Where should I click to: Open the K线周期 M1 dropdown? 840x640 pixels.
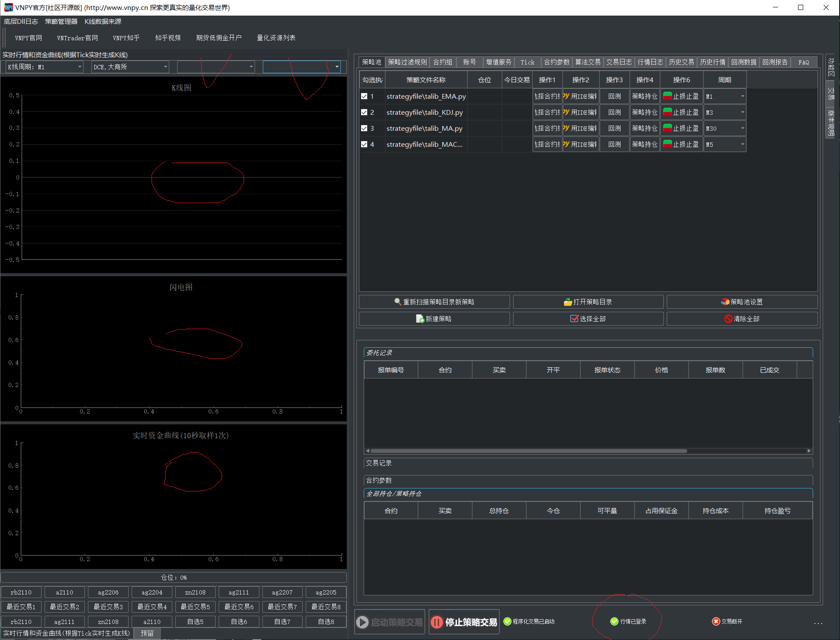[x=45, y=67]
